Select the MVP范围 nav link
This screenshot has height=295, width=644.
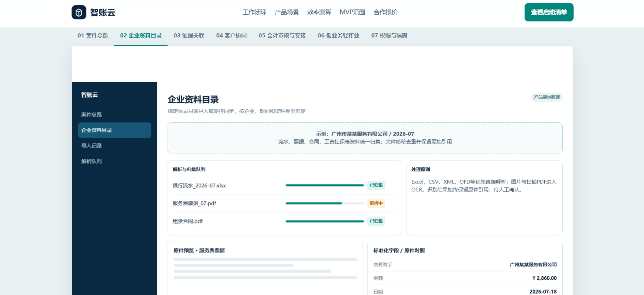[x=352, y=12]
